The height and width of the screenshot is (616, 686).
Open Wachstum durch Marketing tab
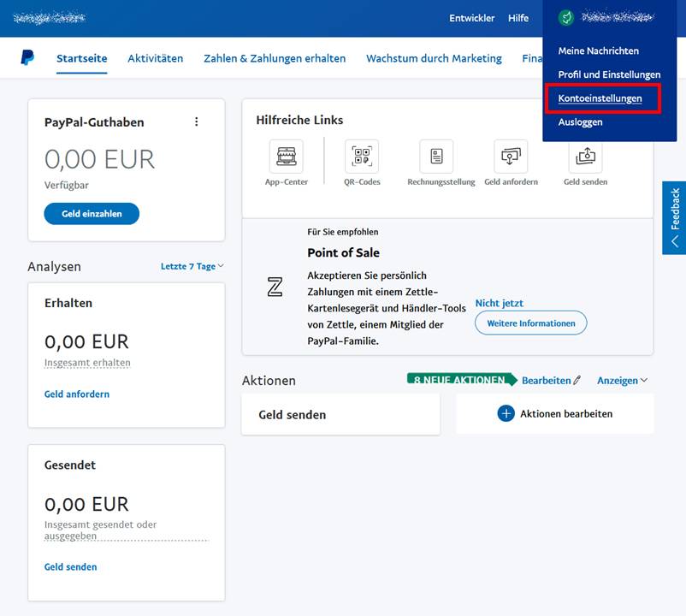pyautogui.click(x=434, y=58)
